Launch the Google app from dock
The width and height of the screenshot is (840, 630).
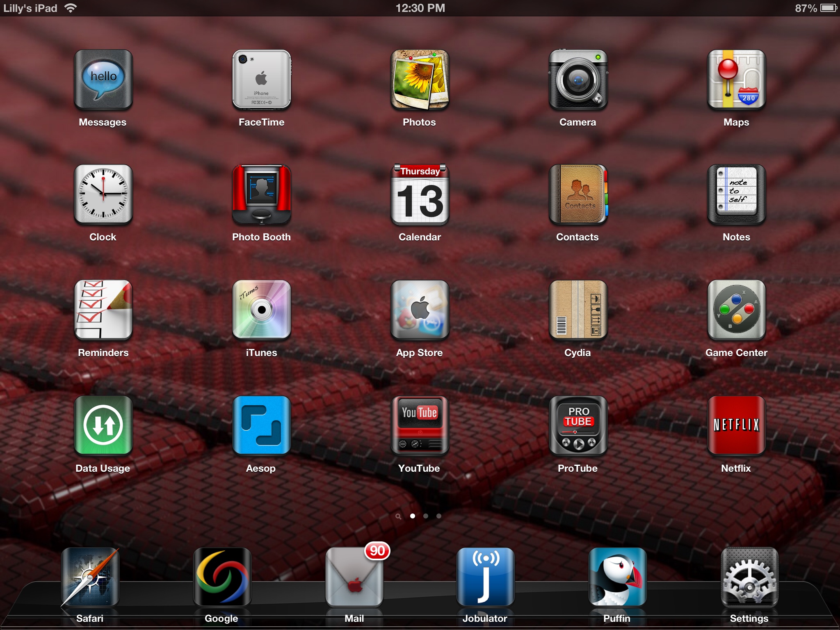(222, 577)
